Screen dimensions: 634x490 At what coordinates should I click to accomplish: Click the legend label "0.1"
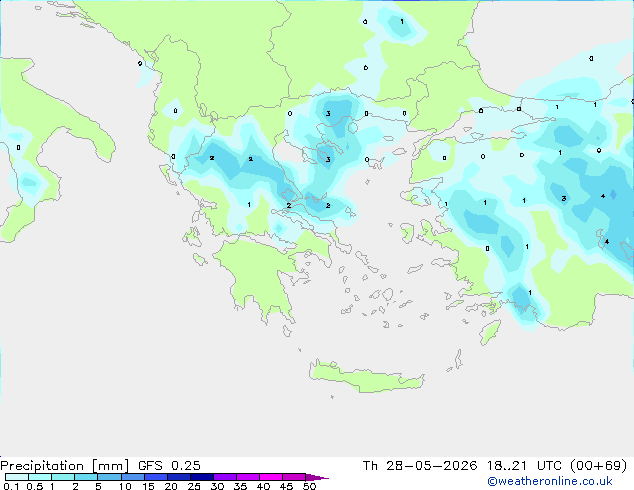click(11, 486)
